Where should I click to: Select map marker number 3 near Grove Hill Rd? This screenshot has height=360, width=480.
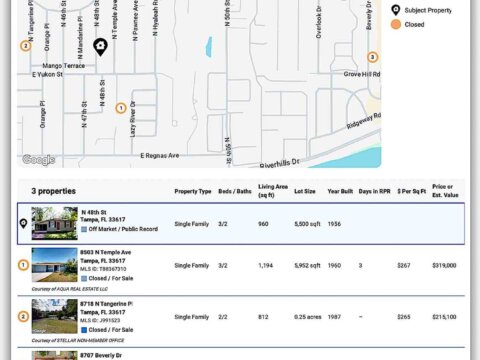[373, 57]
